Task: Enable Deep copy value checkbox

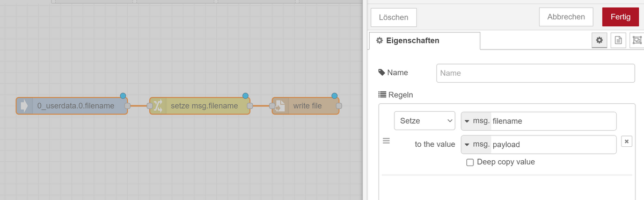Action: click(x=470, y=162)
